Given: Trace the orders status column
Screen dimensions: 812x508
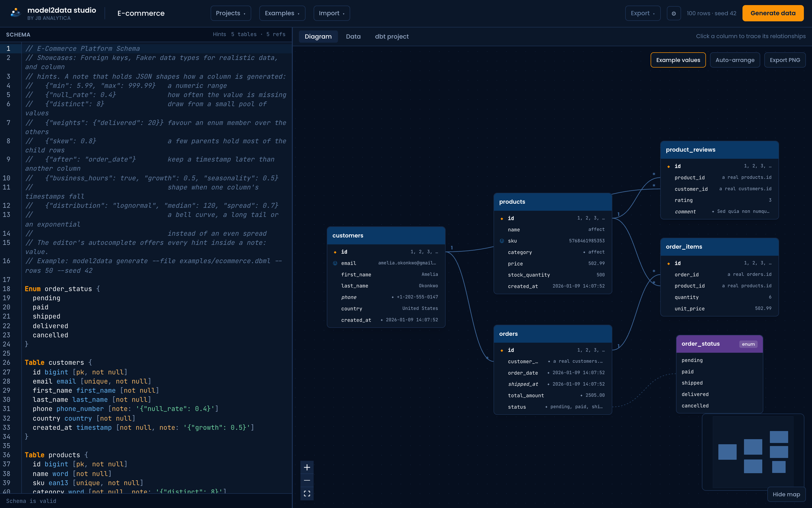Looking at the screenshot, I should coord(553,407).
